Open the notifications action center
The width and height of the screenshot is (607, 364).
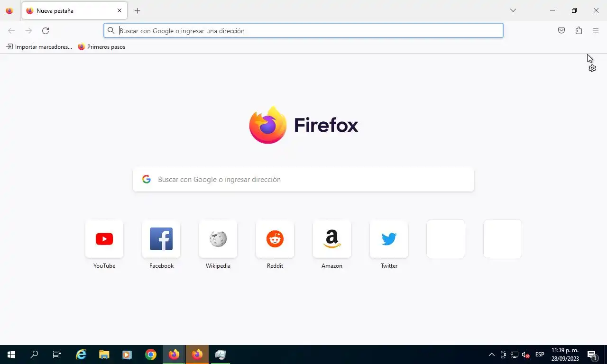click(x=592, y=355)
